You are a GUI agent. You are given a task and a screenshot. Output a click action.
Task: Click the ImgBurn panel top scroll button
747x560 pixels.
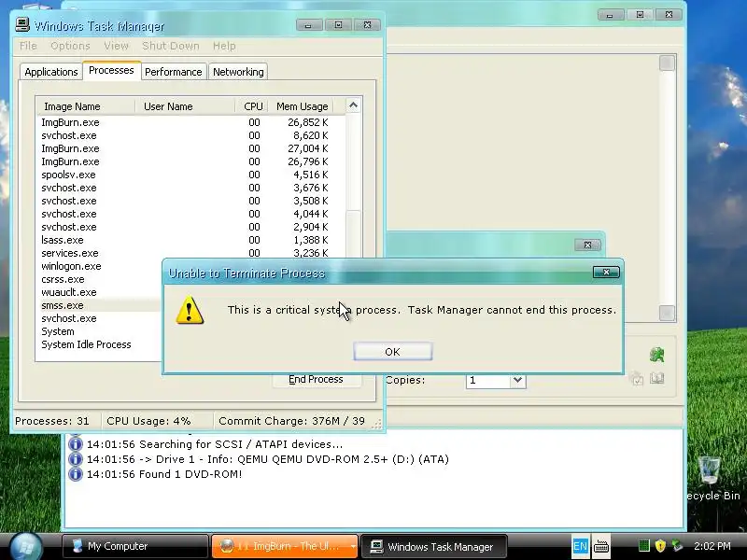667,63
